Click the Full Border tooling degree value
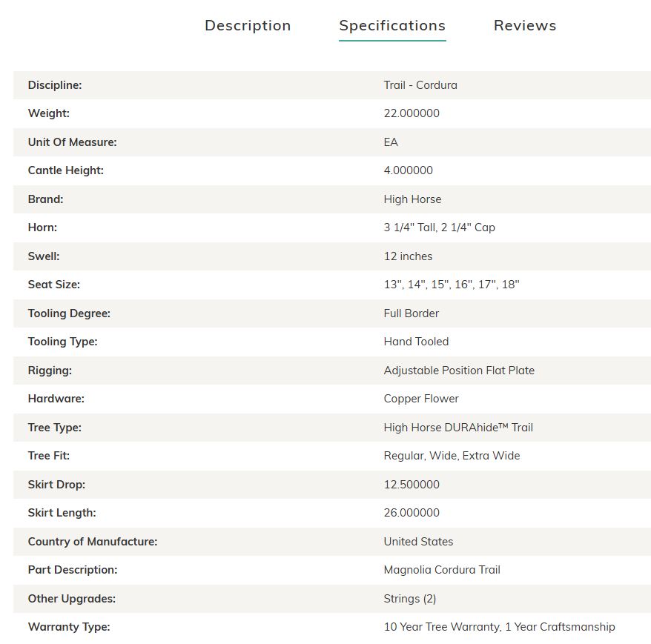Viewport: 651px width, 644px height. tap(411, 313)
